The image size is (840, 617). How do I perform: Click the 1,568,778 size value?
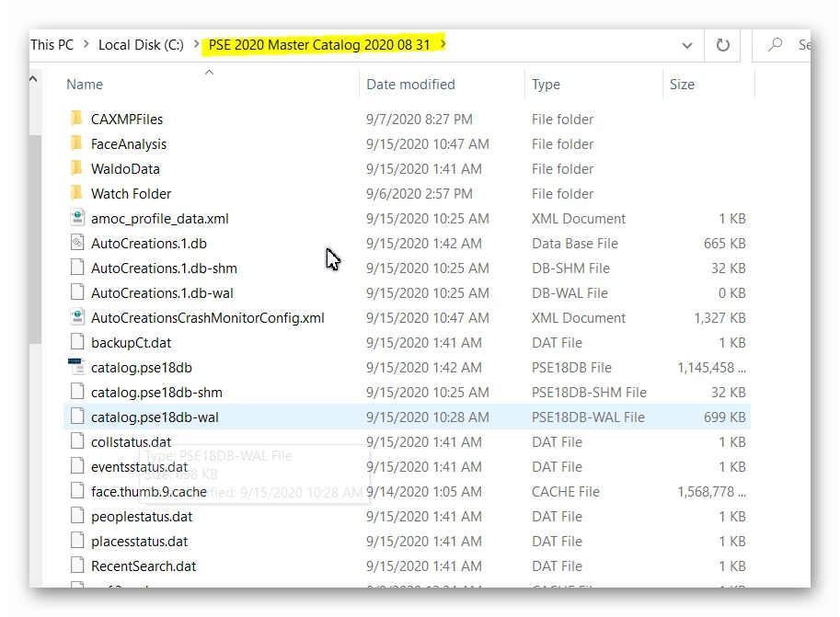711,492
